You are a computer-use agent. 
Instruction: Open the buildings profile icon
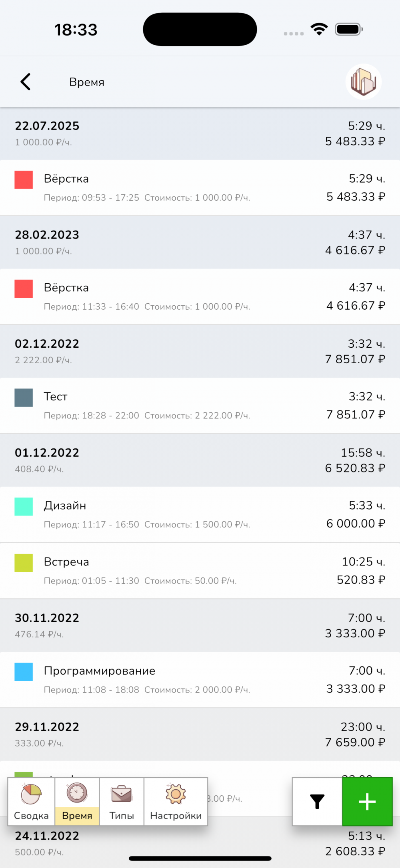point(363,82)
